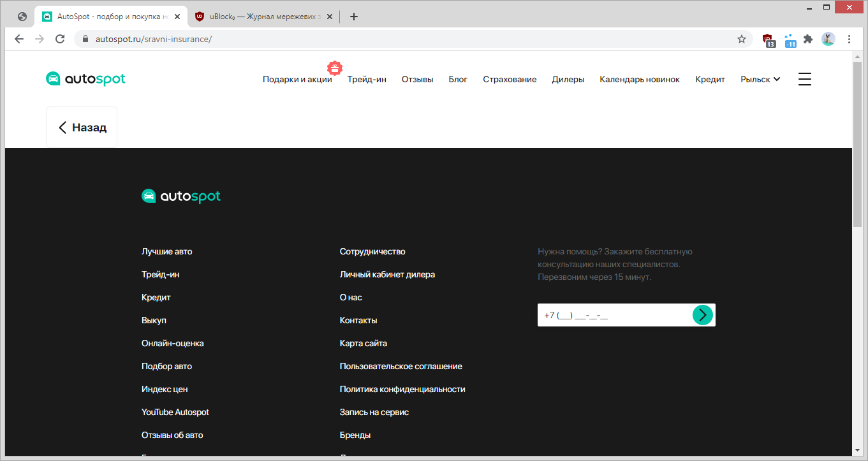Image resolution: width=868 pixels, height=461 pixels.
Task: Click the Autospot logo in the footer
Action: click(180, 195)
